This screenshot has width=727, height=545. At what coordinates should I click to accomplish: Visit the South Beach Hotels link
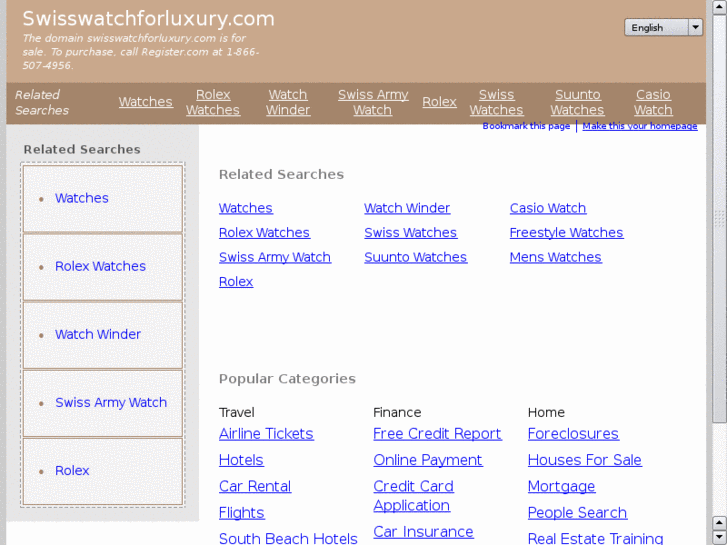[288, 539]
